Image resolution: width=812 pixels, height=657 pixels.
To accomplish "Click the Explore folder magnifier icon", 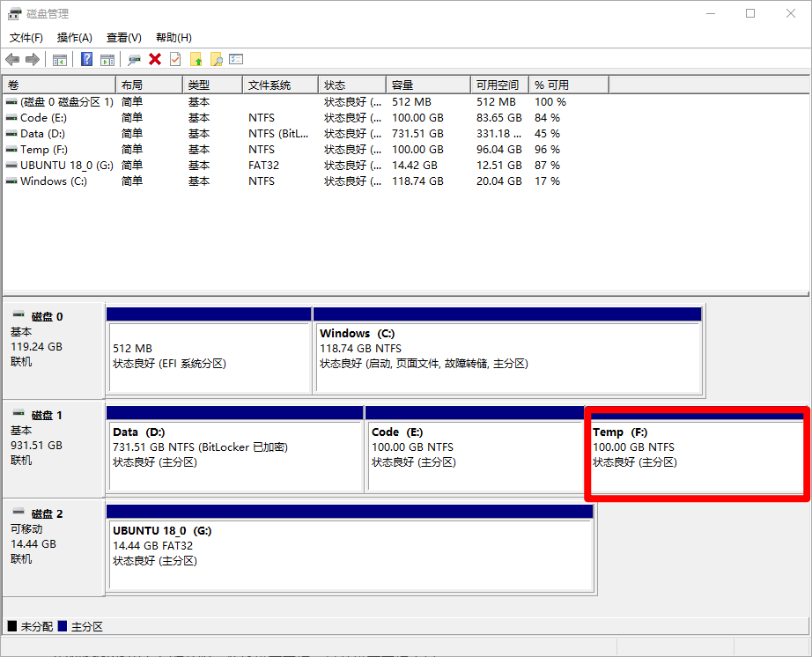I will 217,60.
